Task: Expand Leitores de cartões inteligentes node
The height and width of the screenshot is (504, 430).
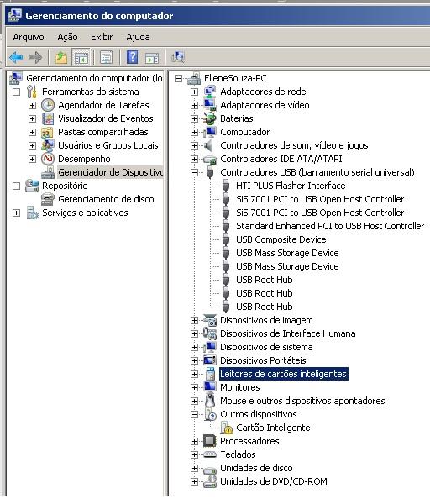Action: click(x=194, y=374)
